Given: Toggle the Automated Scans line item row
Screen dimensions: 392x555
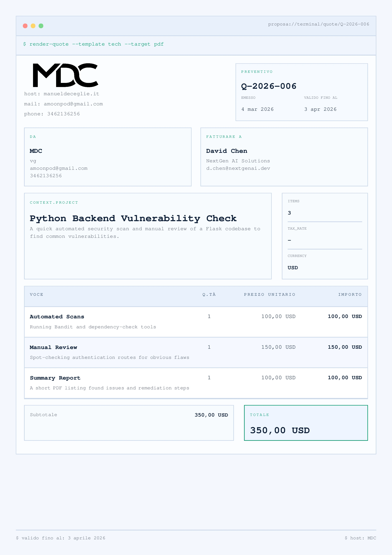Looking at the screenshot, I should point(196,321).
